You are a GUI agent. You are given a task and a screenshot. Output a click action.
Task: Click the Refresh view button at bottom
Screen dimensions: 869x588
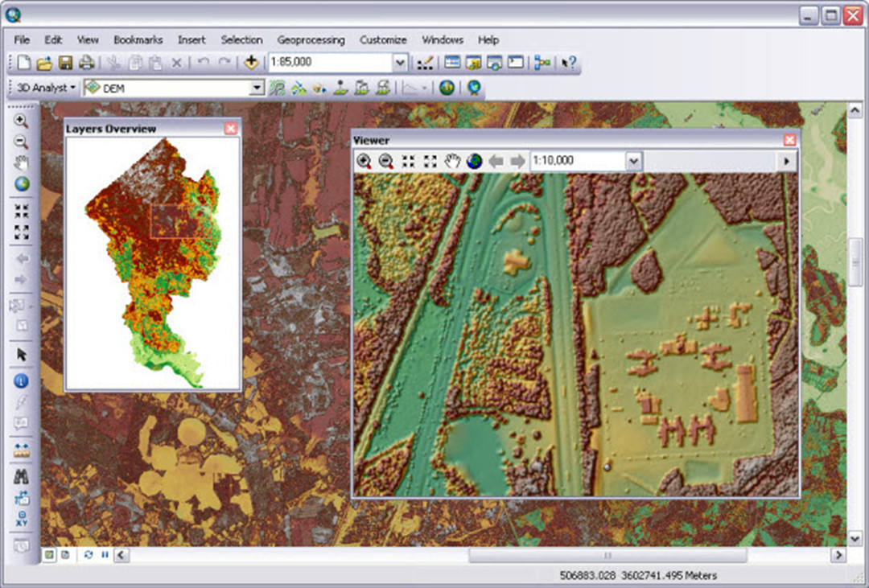pyautogui.click(x=87, y=555)
